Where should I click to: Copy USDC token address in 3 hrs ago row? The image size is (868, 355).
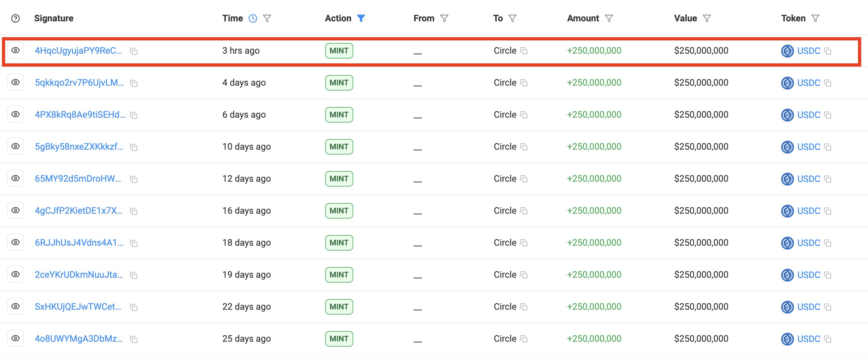pos(828,51)
